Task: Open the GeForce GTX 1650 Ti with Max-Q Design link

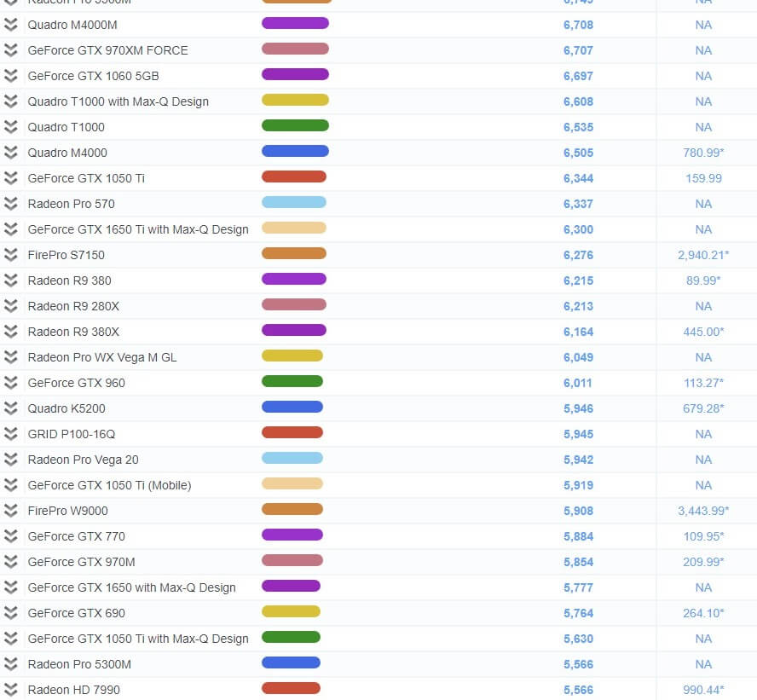Action: (x=138, y=230)
